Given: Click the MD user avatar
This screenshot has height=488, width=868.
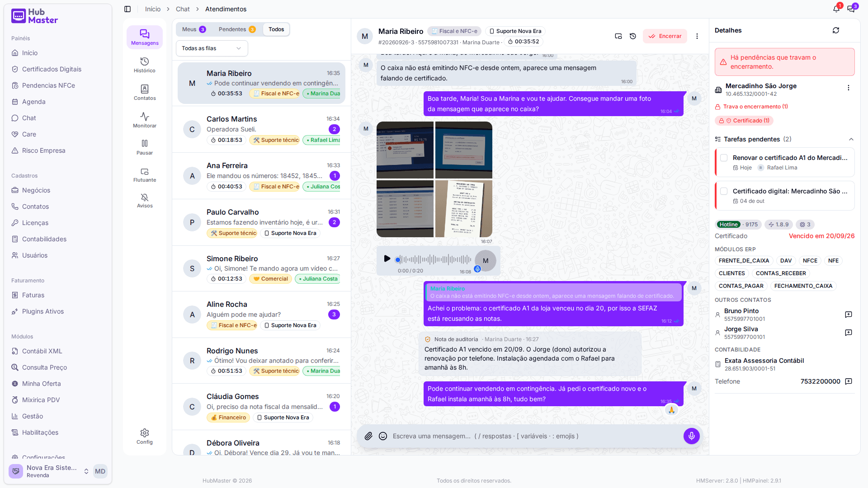Looking at the screenshot, I should coord(100,471).
